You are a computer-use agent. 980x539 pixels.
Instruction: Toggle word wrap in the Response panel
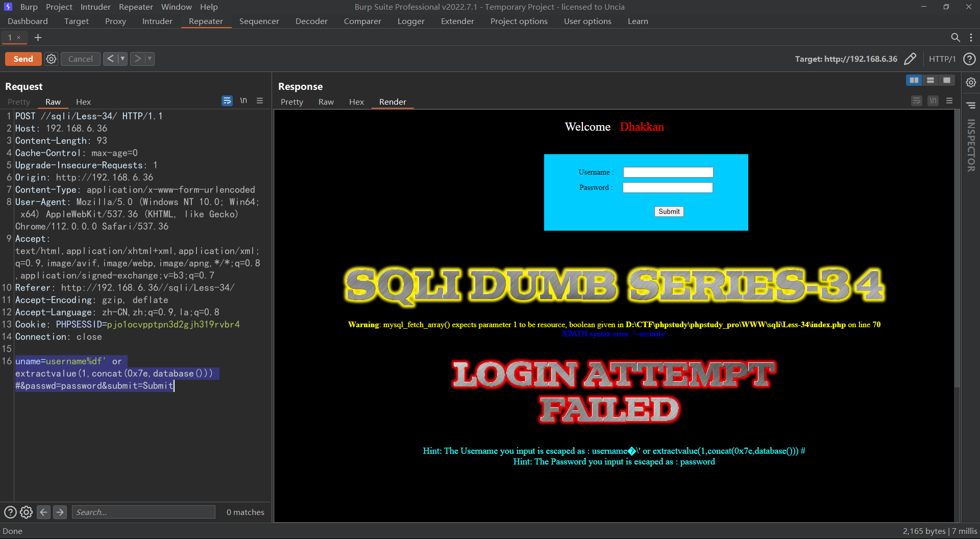(916, 101)
